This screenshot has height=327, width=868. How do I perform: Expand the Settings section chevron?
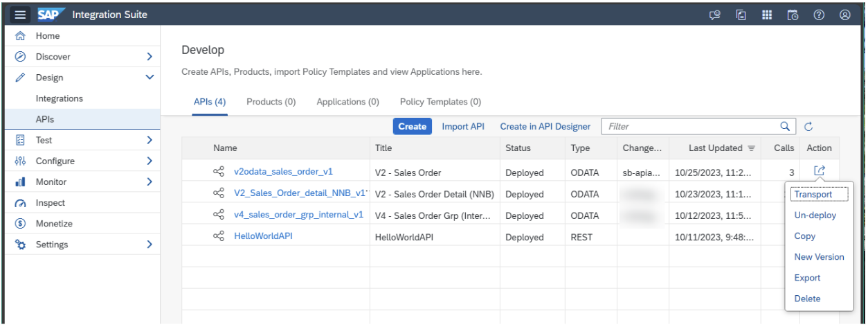150,245
